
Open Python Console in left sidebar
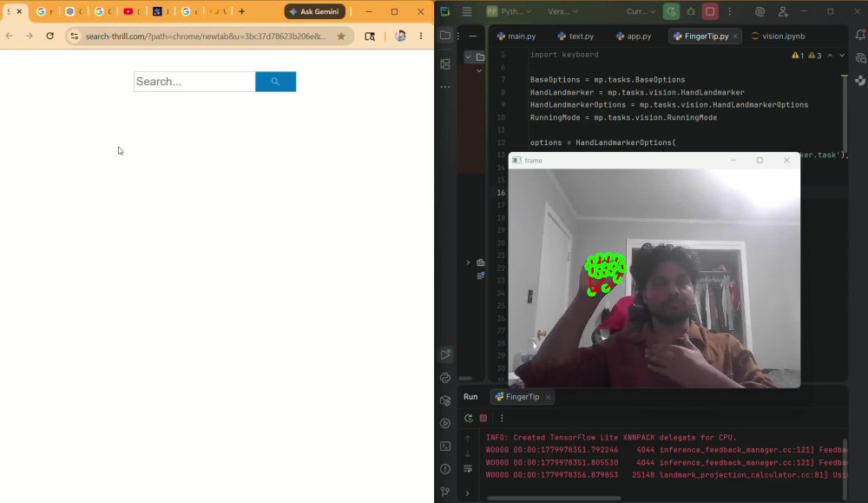[445, 378]
